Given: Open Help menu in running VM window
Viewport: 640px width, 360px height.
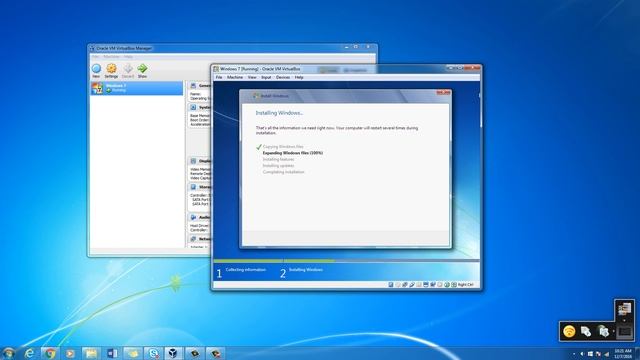Looking at the screenshot, I should (x=299, y=77).
